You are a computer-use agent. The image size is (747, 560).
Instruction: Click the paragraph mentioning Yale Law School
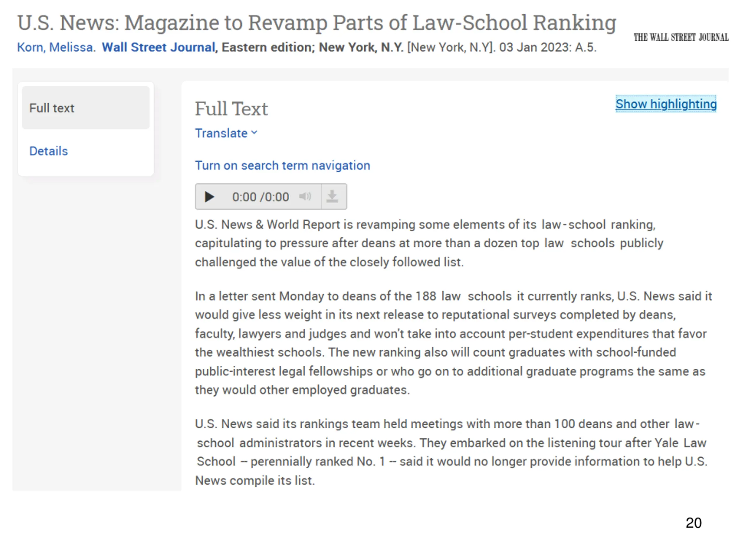pyautogui.click(x=451, y=452)
